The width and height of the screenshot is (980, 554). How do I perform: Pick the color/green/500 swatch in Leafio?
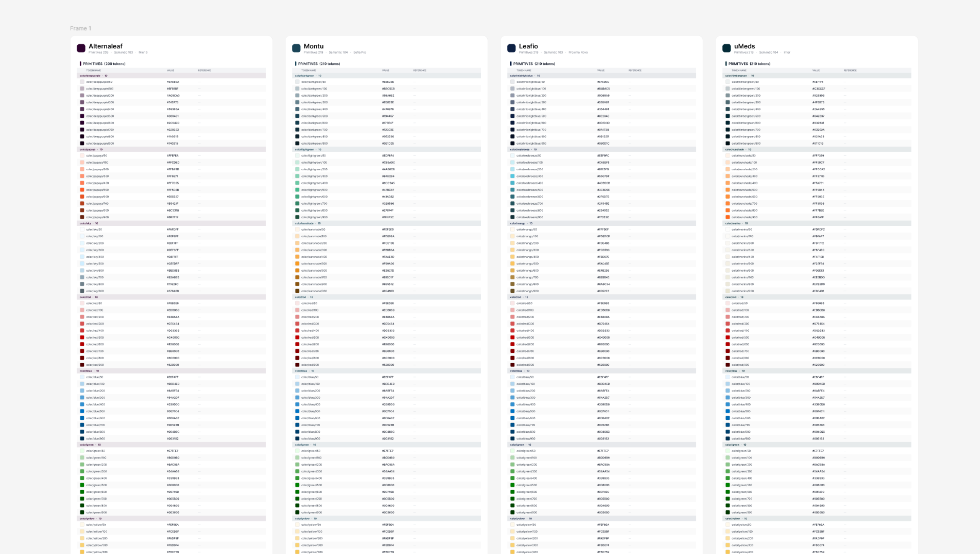[x=512, y=485]
